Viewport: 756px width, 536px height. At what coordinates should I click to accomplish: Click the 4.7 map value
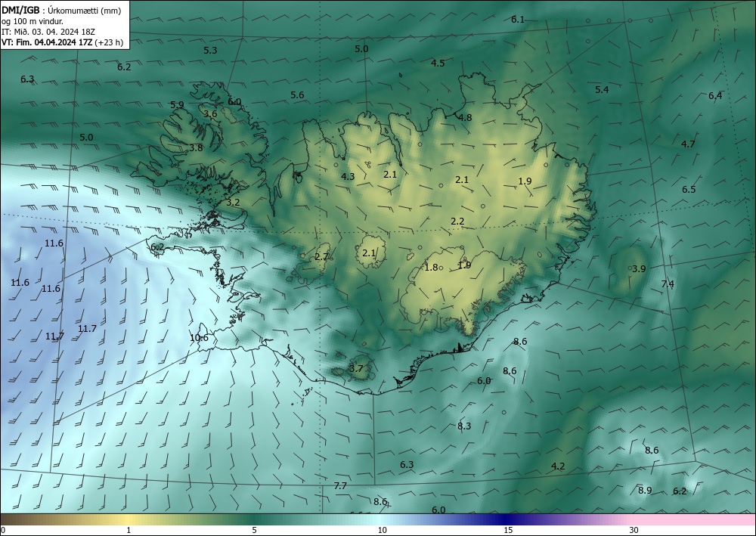pyautogui.click(x=688, y=144)
